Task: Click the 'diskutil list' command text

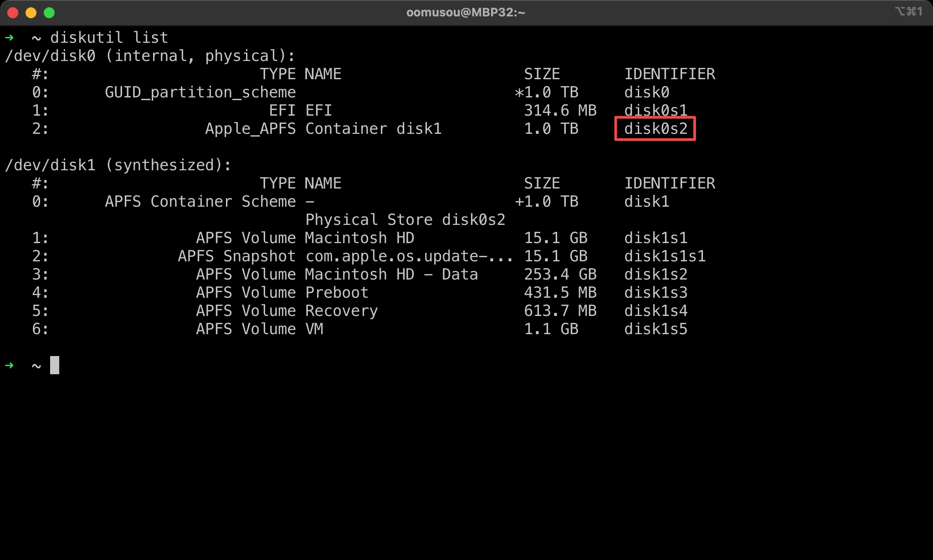Action: (x=109, y=37)
